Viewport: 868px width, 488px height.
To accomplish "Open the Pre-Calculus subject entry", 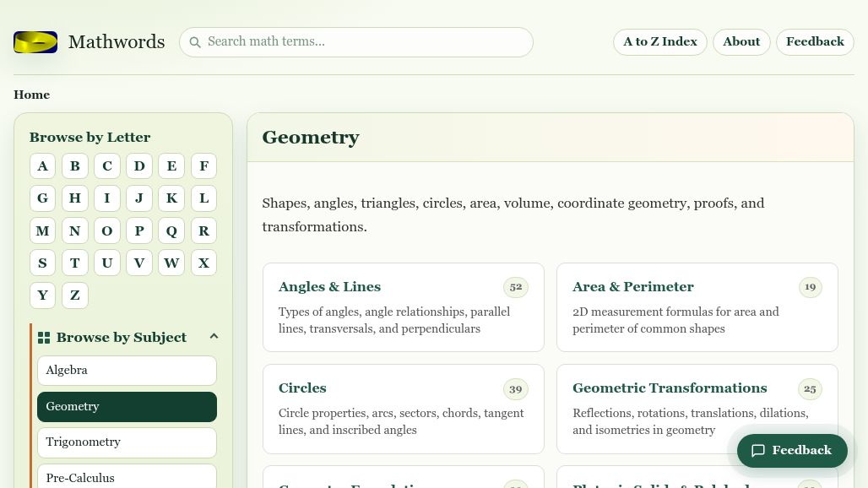I will point(127,478).
